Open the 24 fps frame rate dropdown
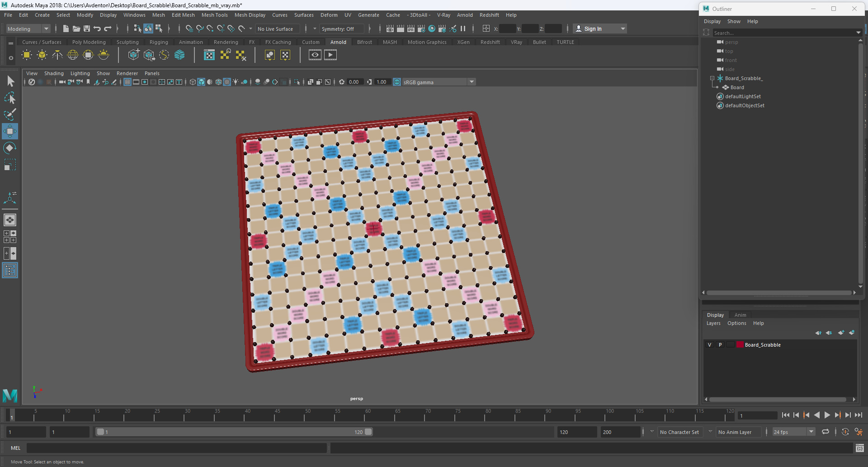 (x=793, y=432)
